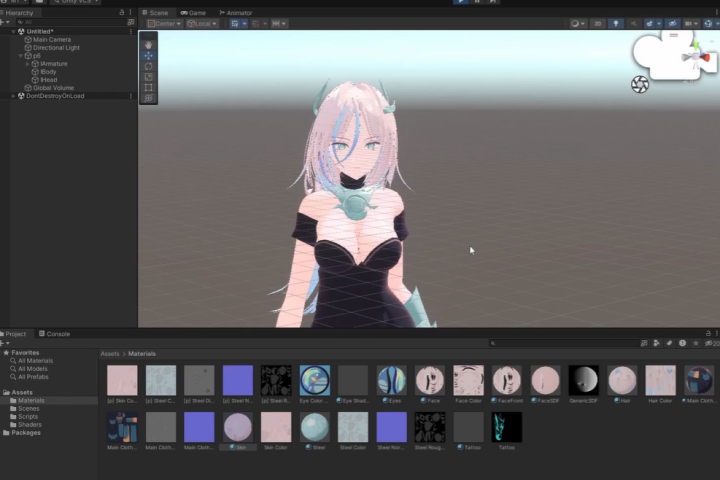Open the Console tab
This screenshot has width=720, height=480.
tap(54, 334)
